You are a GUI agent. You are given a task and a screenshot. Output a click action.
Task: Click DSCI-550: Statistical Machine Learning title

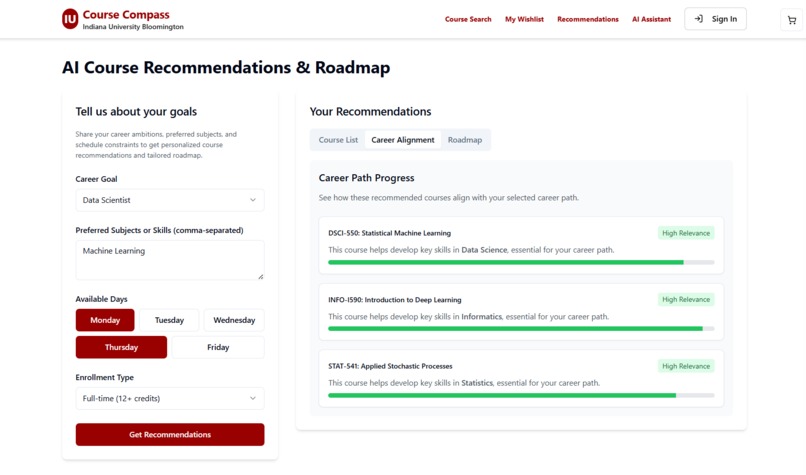click(x=389, y=233)
